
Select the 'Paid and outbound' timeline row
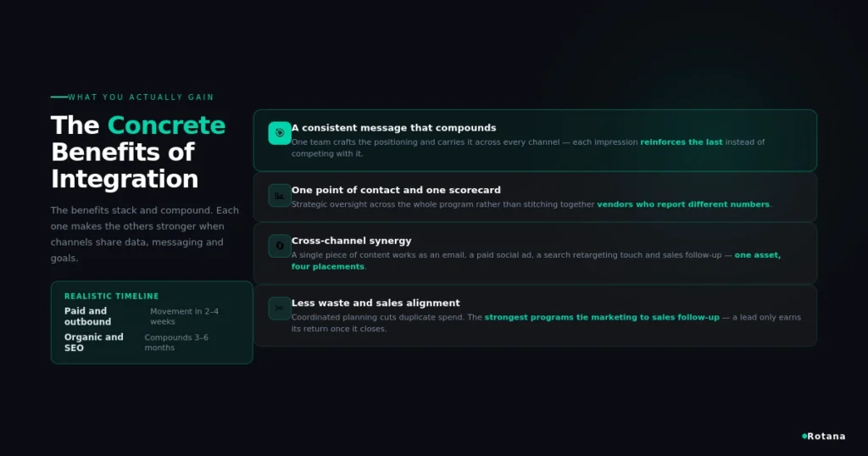(151, 316)
